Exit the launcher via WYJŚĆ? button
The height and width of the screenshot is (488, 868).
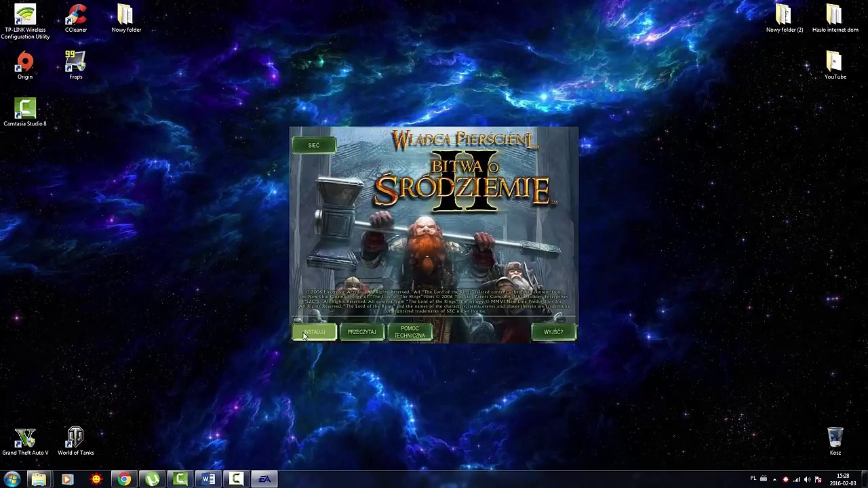pyautogui.click(x=553, y=332)
